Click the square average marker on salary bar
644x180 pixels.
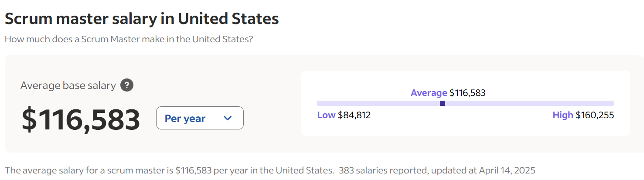[x=443, y=103]
